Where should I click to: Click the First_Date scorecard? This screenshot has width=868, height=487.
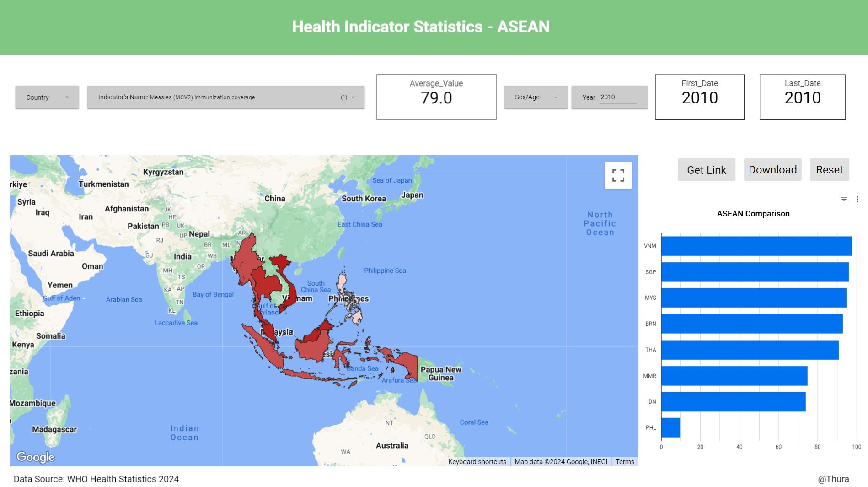tap(699, 97)
